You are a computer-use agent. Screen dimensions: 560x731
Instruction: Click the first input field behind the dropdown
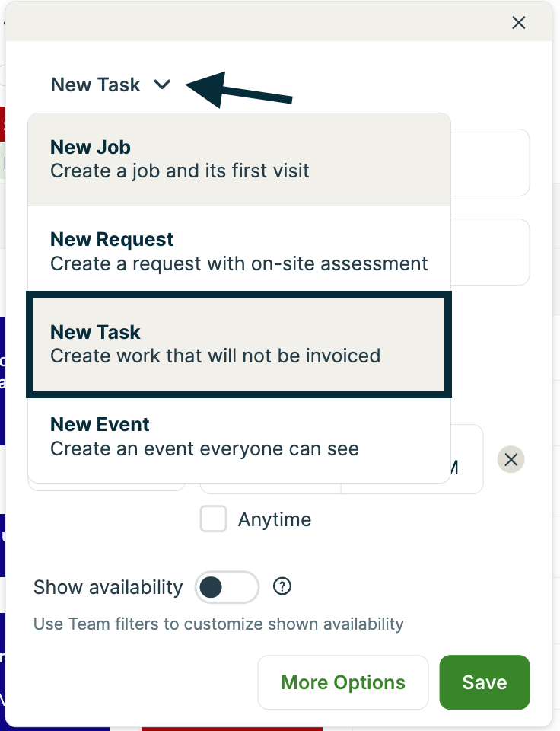[491, 162]
